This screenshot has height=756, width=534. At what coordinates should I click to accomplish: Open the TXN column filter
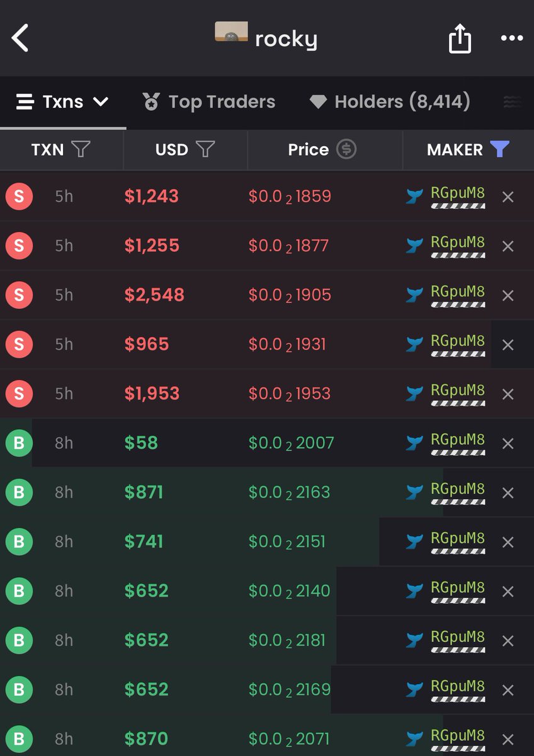tap(81, 149)
